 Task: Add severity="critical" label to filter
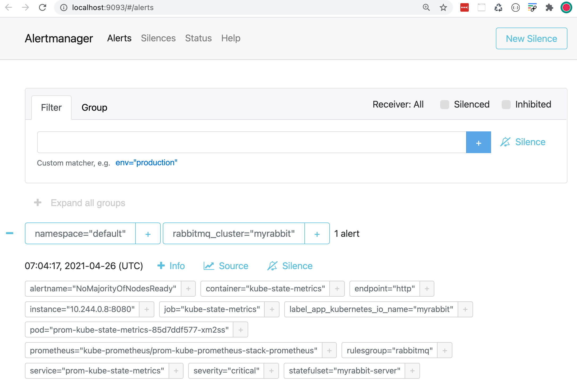(x=271, y=371)
